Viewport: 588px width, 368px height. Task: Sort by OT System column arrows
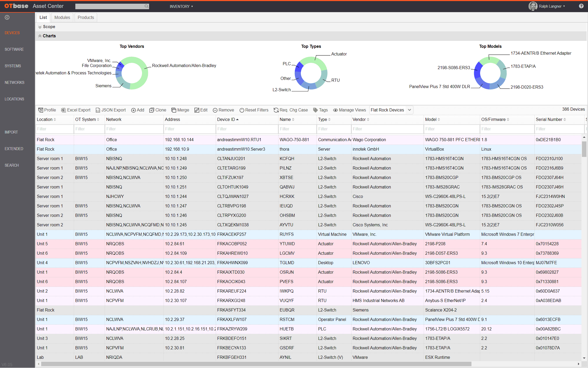point(98,120)
